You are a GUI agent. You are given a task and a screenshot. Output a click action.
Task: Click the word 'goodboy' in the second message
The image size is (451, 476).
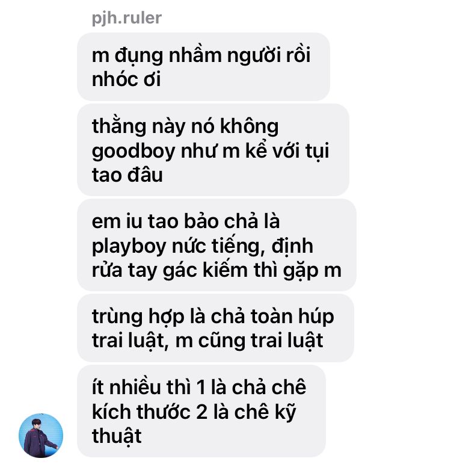coord(133,151)
